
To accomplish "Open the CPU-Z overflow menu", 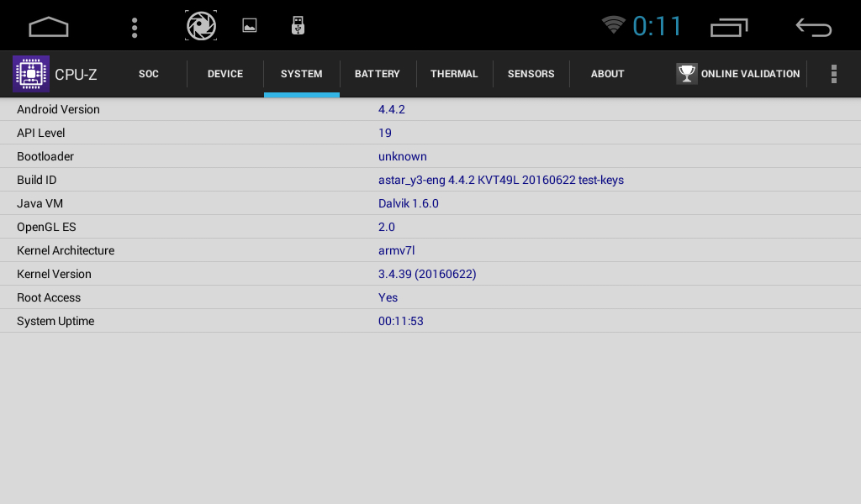I will [x=833, y=73].
